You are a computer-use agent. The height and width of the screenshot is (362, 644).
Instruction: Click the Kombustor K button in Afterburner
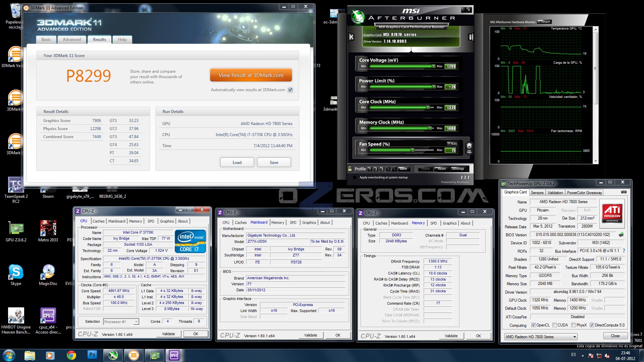click(352, 37)
